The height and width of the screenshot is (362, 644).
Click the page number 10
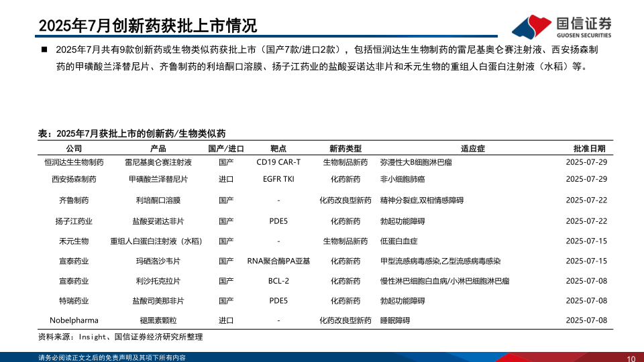click(631, 358)
